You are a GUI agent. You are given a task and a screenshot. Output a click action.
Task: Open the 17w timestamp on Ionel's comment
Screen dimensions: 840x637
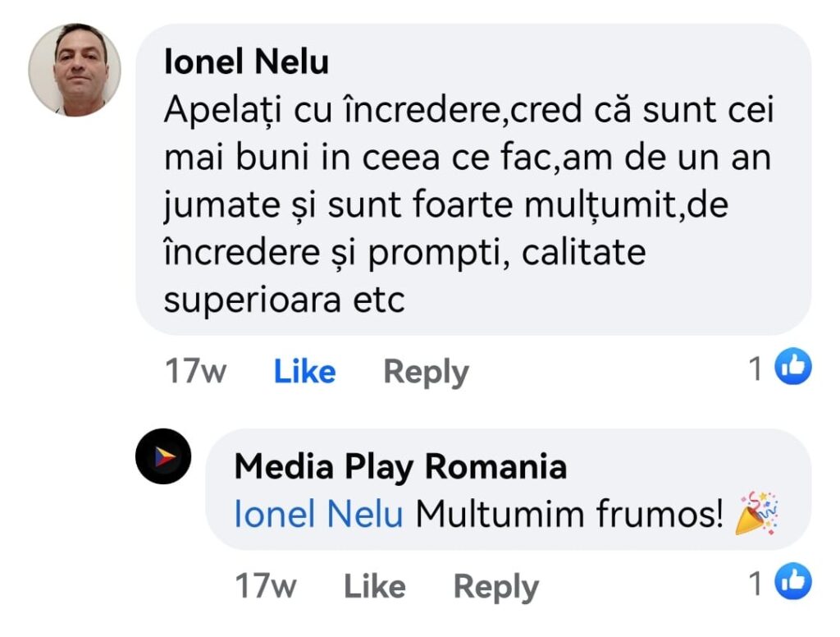click(x=195, y=372)
